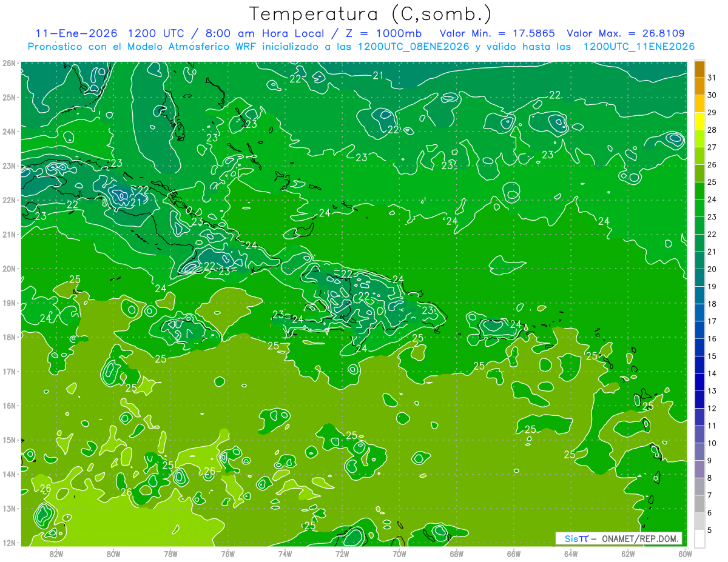Viewport: 728px width, 562px height.
Task: Click the 26N latitude axis label
Action: [8, 63]
